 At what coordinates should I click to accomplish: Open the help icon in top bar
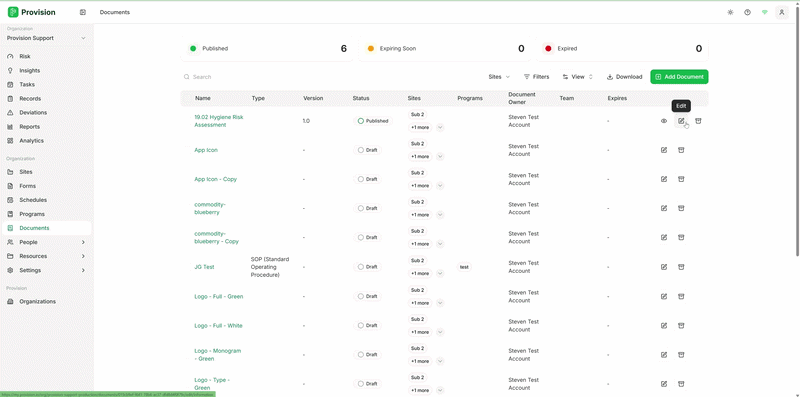click(747, 12)
